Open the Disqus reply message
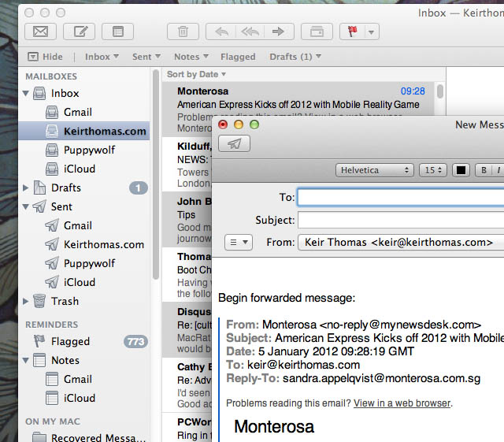The height and width of the screenshot is (442, 504). [187, 330]
